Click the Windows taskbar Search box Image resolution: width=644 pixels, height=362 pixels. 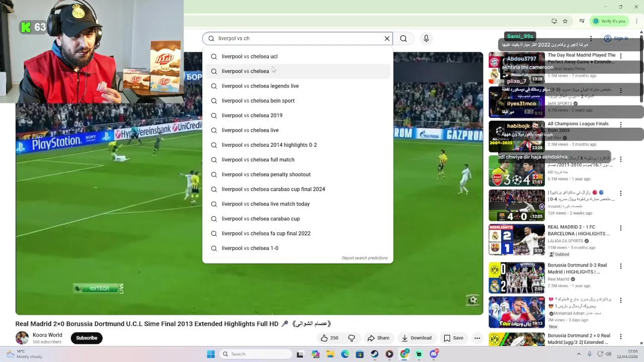(255, 354)
